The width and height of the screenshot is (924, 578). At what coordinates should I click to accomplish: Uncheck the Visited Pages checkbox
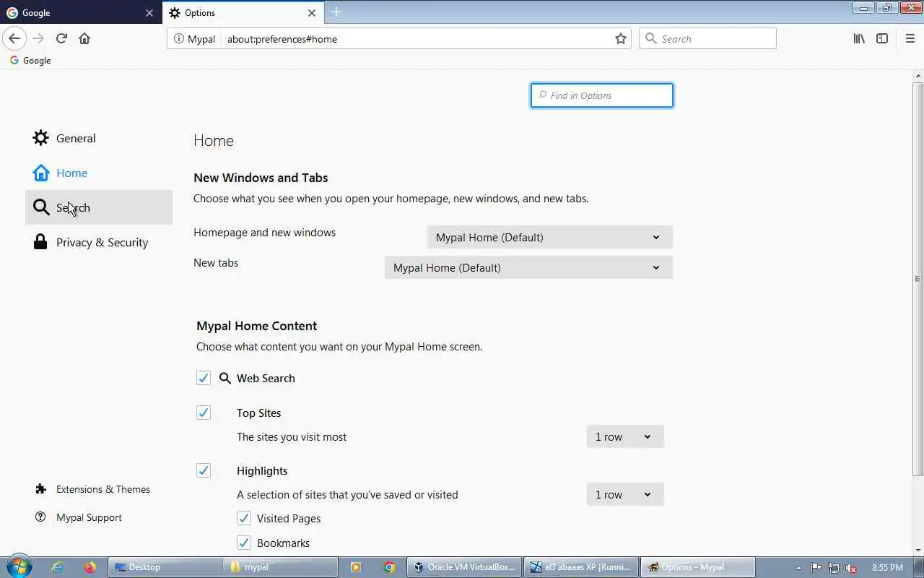pos(244,518)
